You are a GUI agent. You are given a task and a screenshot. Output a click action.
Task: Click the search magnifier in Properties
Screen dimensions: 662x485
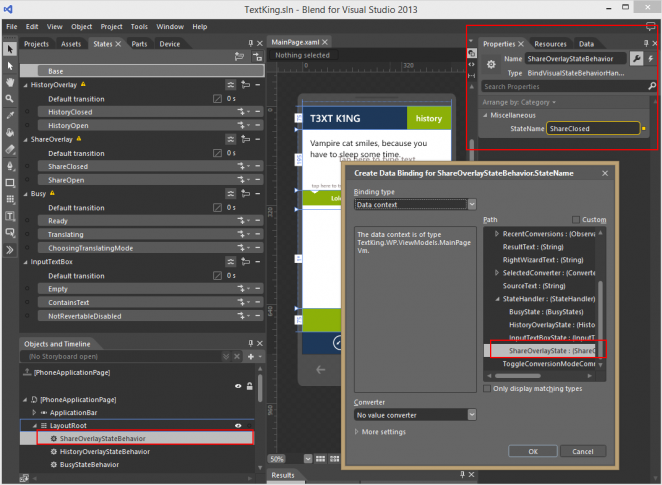click(x=652, y=86)
